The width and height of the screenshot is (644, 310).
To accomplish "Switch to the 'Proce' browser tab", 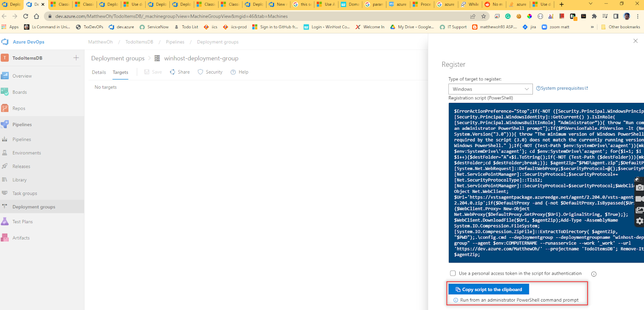I will 421,4.
